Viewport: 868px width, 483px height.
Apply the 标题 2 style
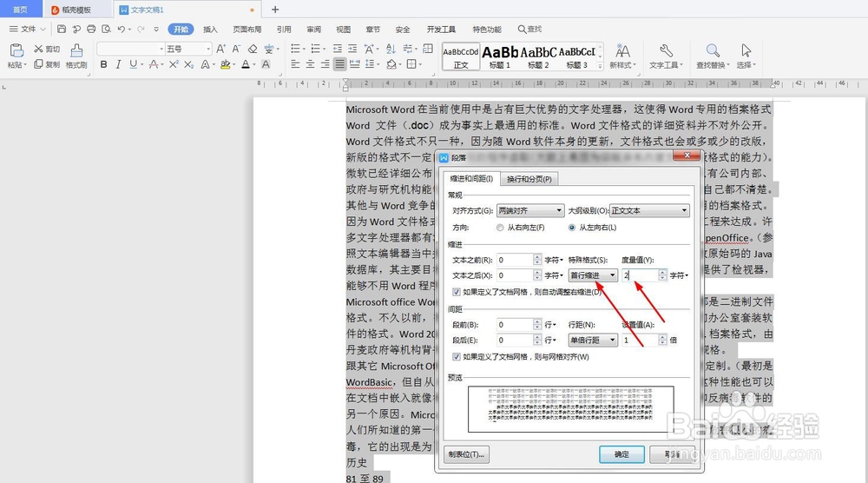tap(538, 56)
